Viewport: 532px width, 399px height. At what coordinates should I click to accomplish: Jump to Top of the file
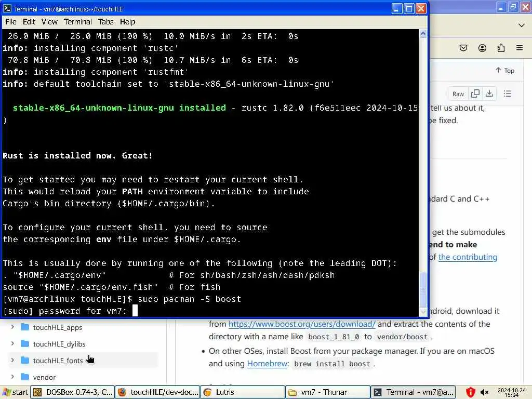[x=505, y=71]
